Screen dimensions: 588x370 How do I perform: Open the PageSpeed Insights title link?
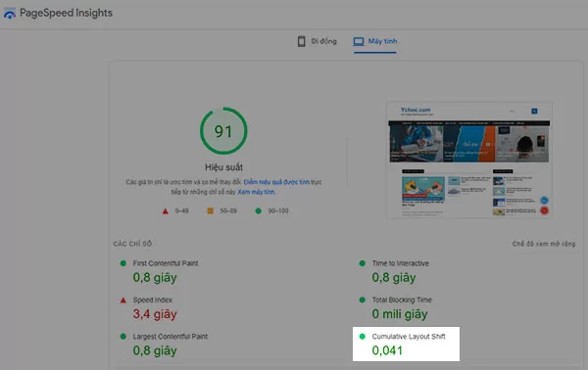pyautogui.click(x=66, y=13)
